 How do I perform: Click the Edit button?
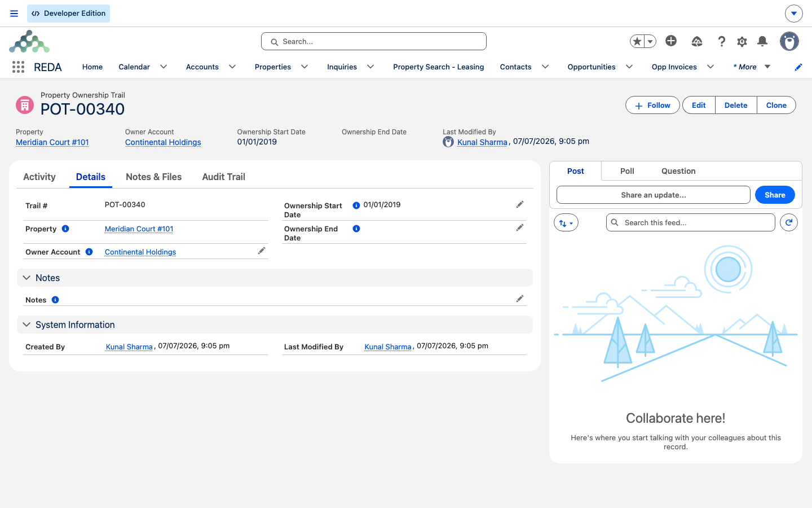pyautogui.click(x=699, y=105)
